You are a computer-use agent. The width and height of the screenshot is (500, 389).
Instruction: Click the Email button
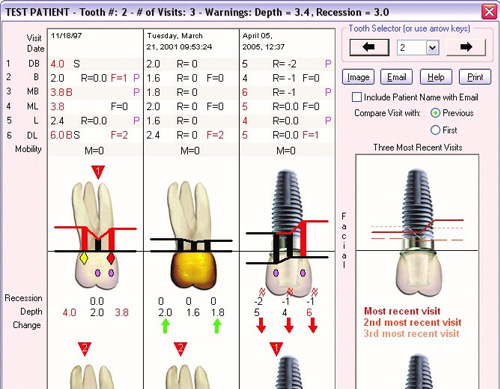[397, 77]
